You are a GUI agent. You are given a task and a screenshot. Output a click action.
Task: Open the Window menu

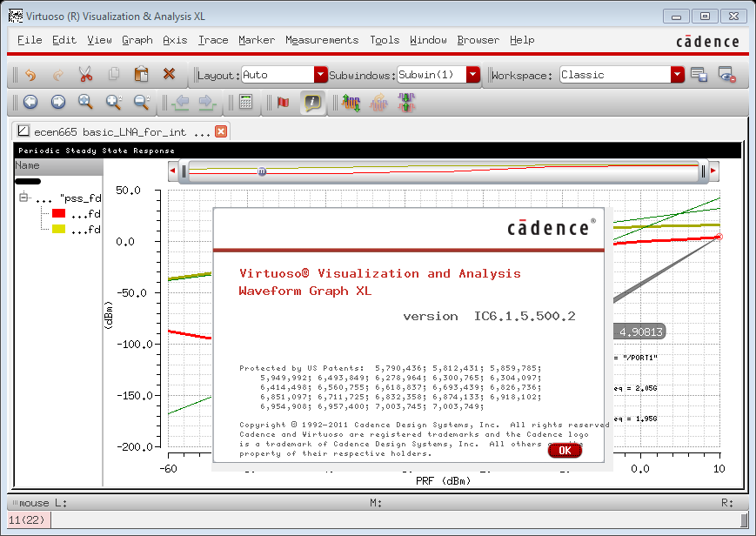[x=428, y=40]
